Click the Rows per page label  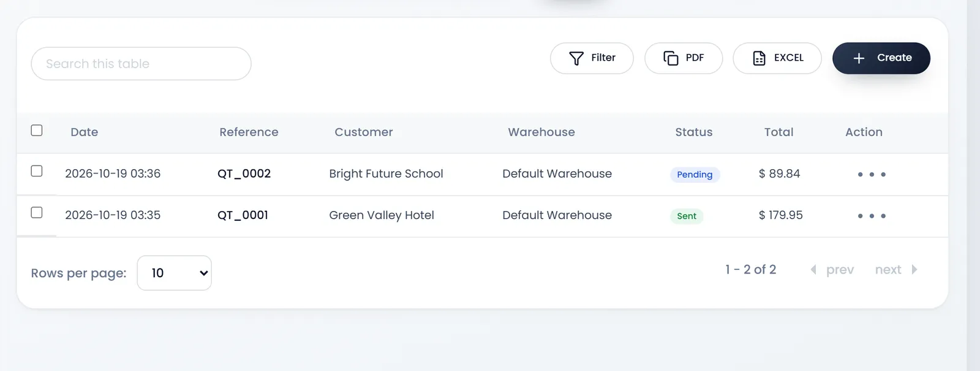pos(78,273)
